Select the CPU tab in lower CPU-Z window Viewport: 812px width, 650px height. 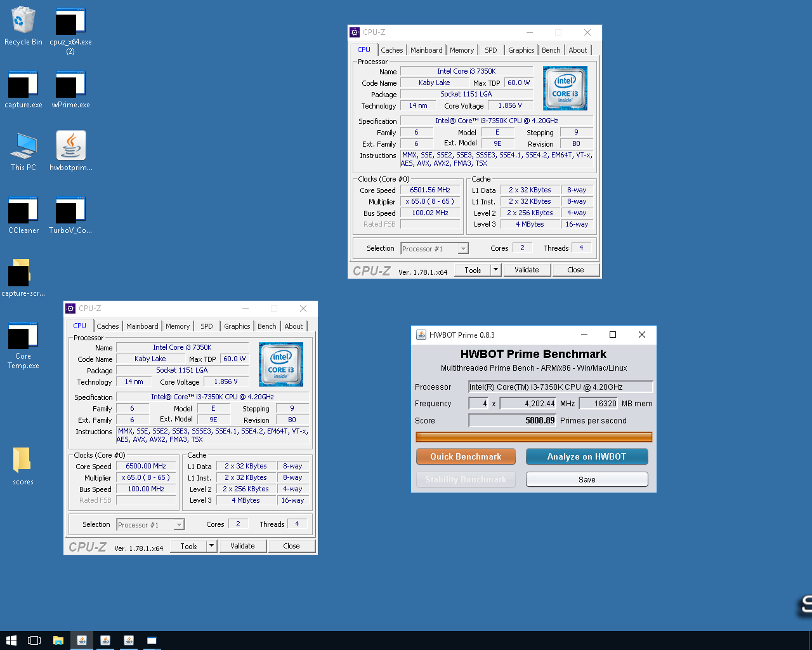tap(80, 326)
